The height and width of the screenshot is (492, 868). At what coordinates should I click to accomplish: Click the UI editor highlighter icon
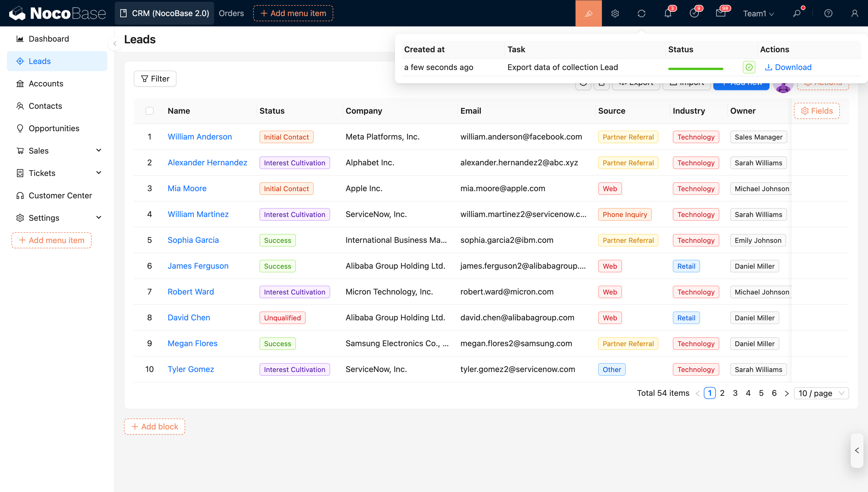point(588,13)
